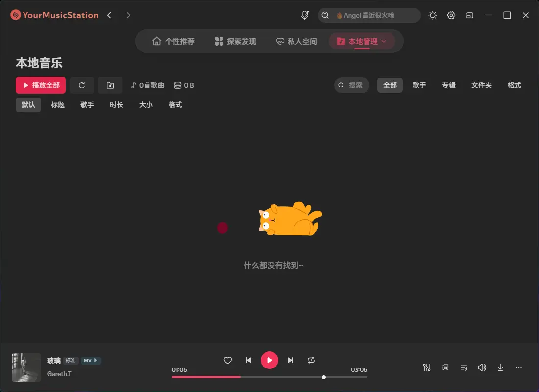
Task: Switch theme with the sun icon
Action: coord(433,15)
